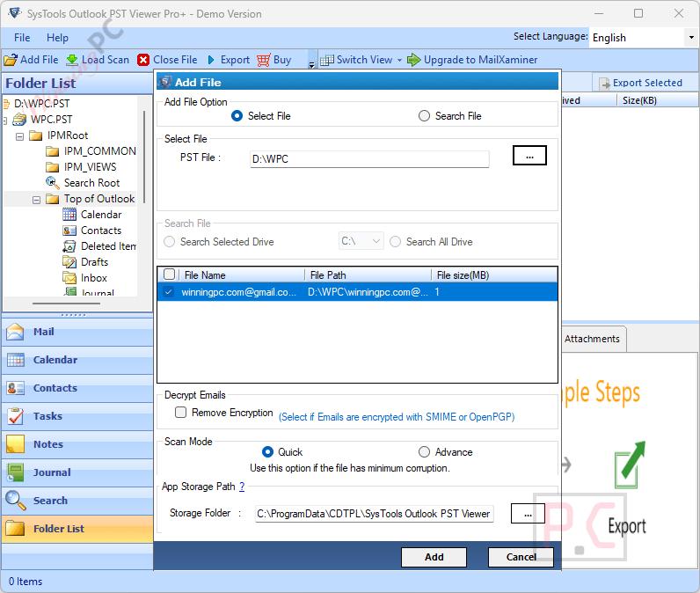Click the Contacts card icon in navigation
700x593 pixels.
click(x=16, y=388)
